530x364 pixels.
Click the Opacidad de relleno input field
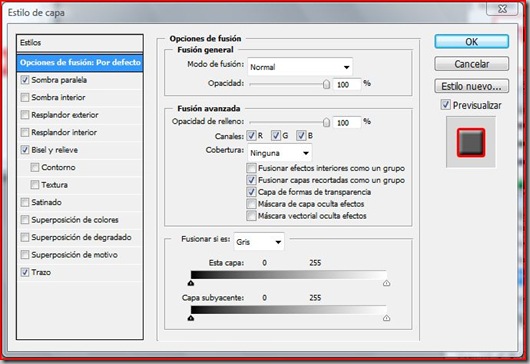pos(347,123)
